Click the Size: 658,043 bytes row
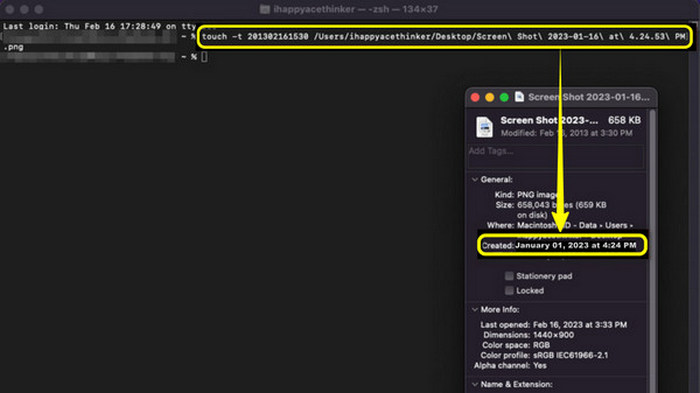Image resolution: width=700 pixels, height=393 pixels. (x=551, y=210)
